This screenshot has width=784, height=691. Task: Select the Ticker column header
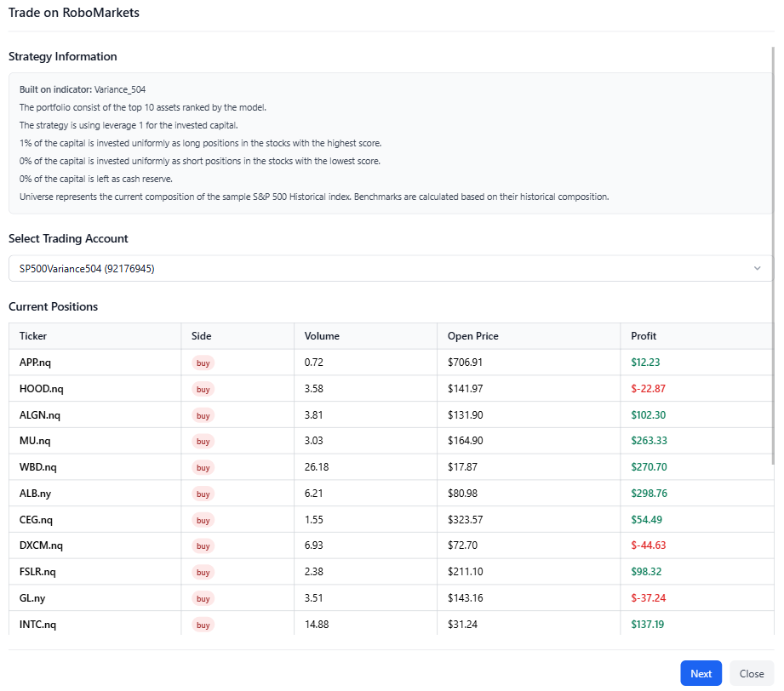click(x=33, y=336)
